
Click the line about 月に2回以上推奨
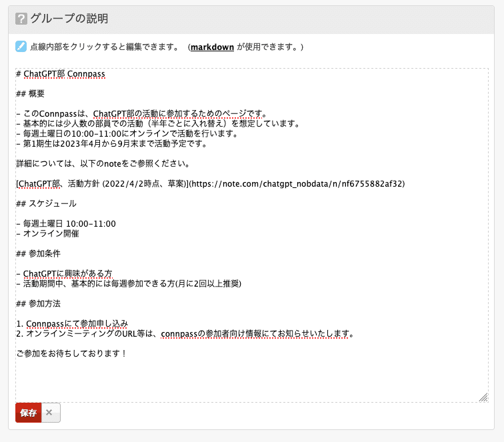point(129,283)
